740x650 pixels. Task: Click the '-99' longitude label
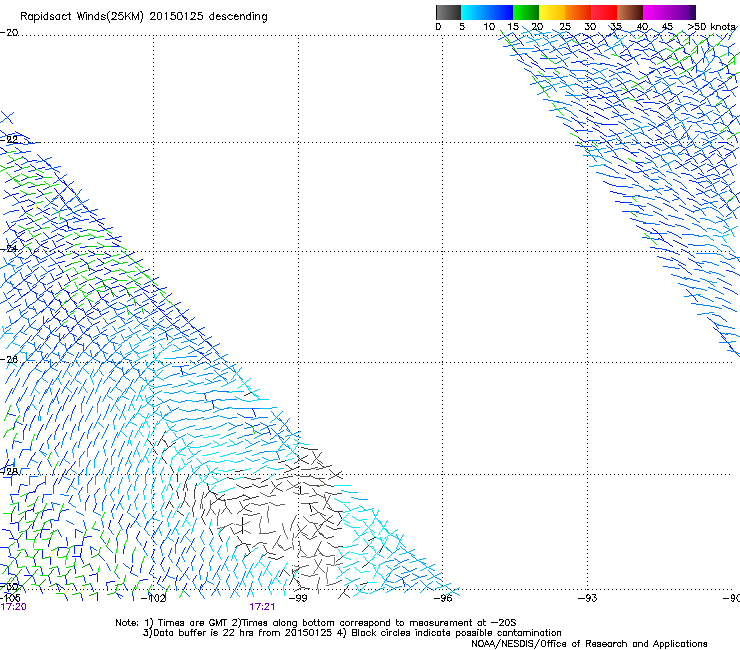tap(298, 598)
